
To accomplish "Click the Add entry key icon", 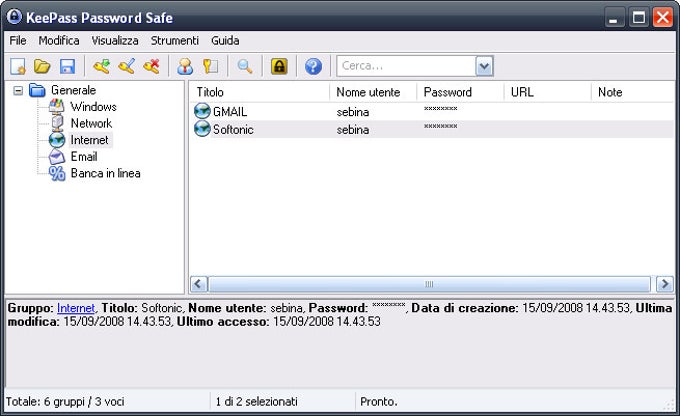I will [x=101, y=66].
